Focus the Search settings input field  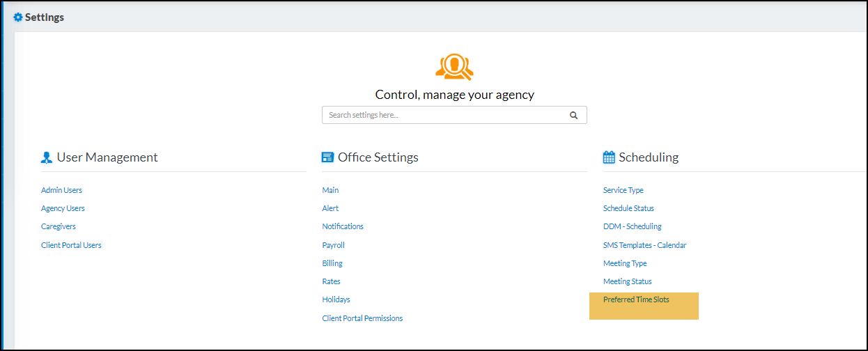click(443, 116)
